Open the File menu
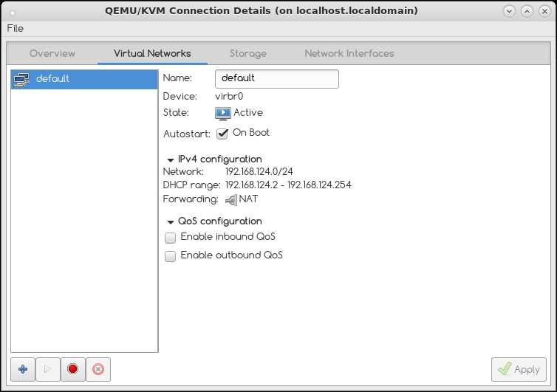 16,28
